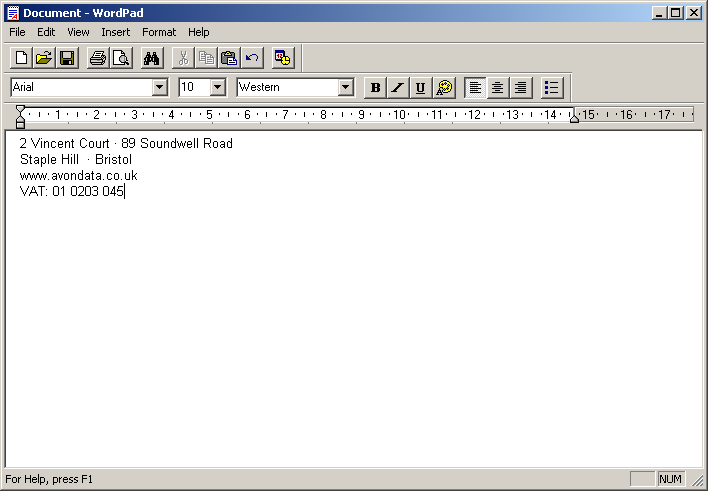Paste using the clipboard icon
Viewport: 708px width, 491px height.
tap(229, 58)
